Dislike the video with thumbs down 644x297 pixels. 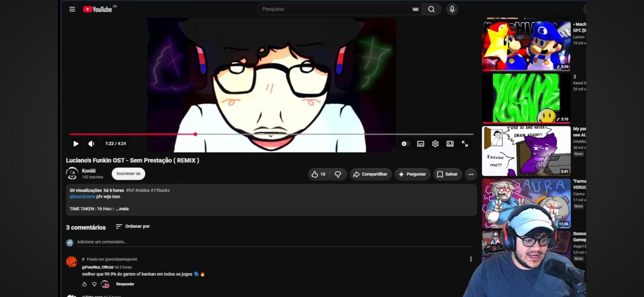click(x=338, y=174)
